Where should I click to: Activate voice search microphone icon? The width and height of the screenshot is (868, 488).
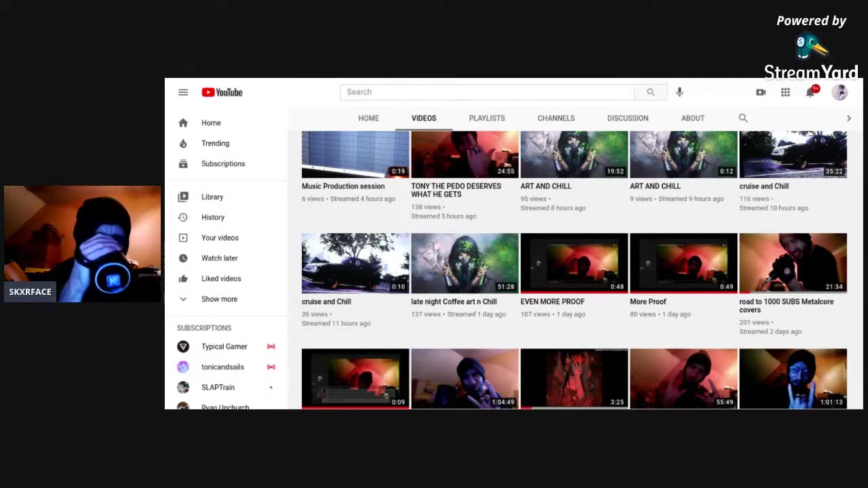coord(679,92)
